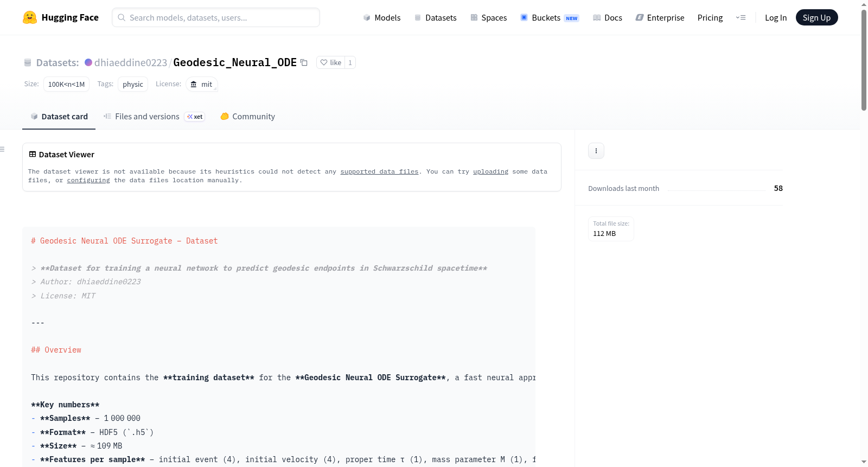
Task: Click '**Size** – ≈109 MB' line
Action: coord(76,446)
